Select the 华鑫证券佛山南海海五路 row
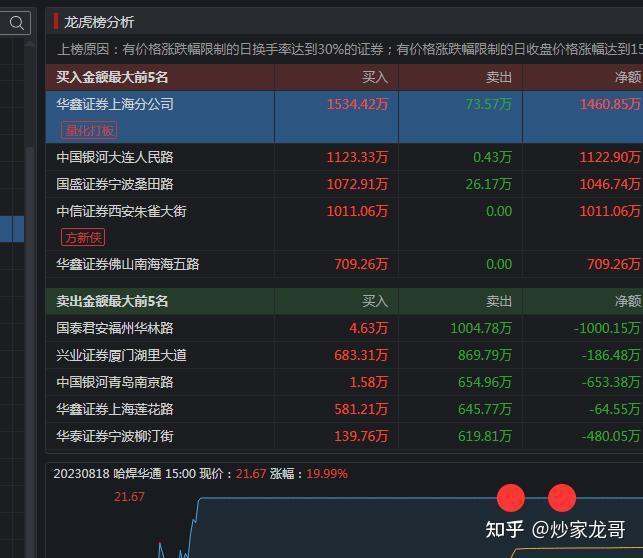Image resolution: width=643 pixels, height=558 pixels. click(x=344, y=264)
